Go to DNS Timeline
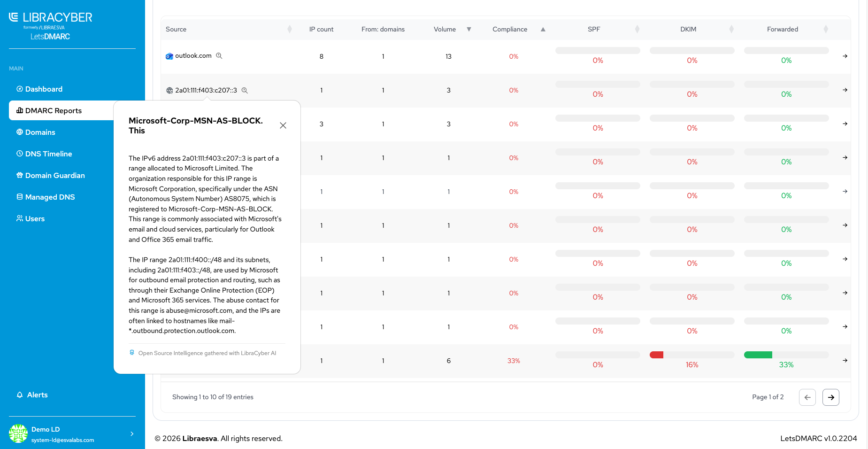The width and height of the screenshot is (868, 449). coord(45,154)
